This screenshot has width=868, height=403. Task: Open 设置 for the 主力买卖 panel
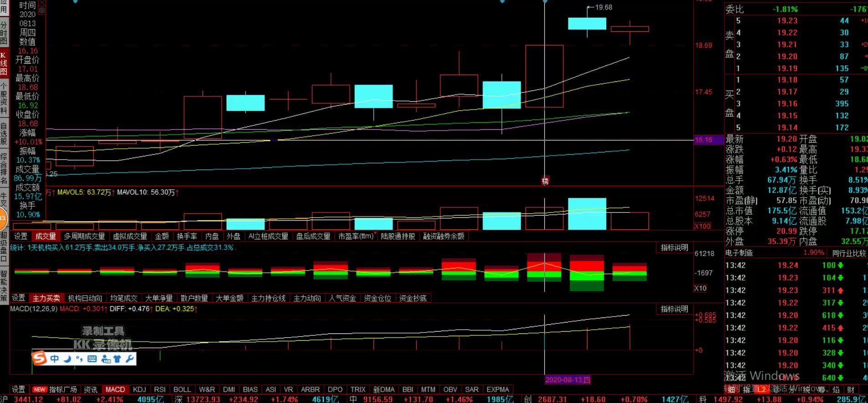tap(19, 298)
